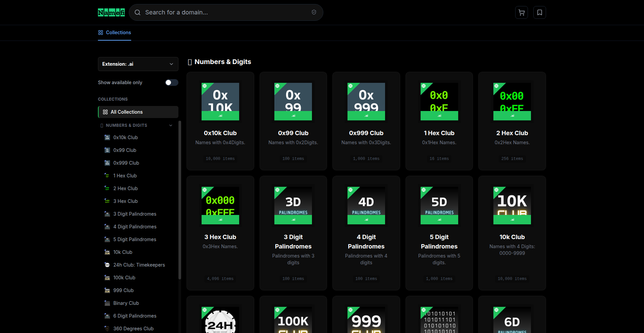Click the Namefi logo
Screen dimensions: 644x333
click(x=111, y=12)
